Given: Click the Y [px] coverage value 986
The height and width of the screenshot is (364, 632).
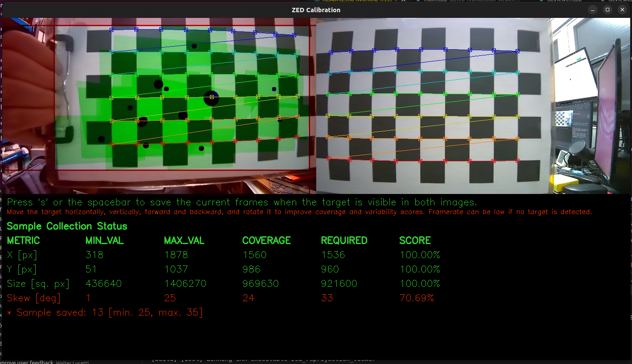Looking at the screenshot, I should click(252, 269).
